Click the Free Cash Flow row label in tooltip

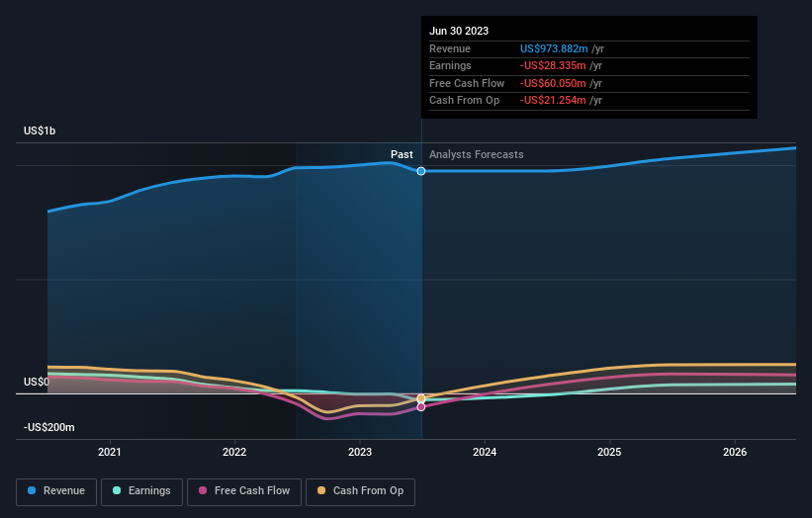tap(467, 83)
